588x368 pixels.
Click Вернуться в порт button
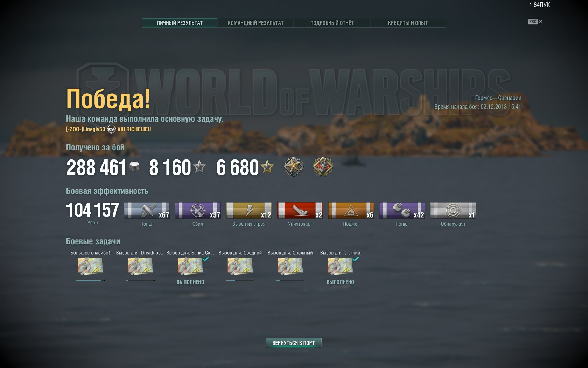click(x=294, y=343)
